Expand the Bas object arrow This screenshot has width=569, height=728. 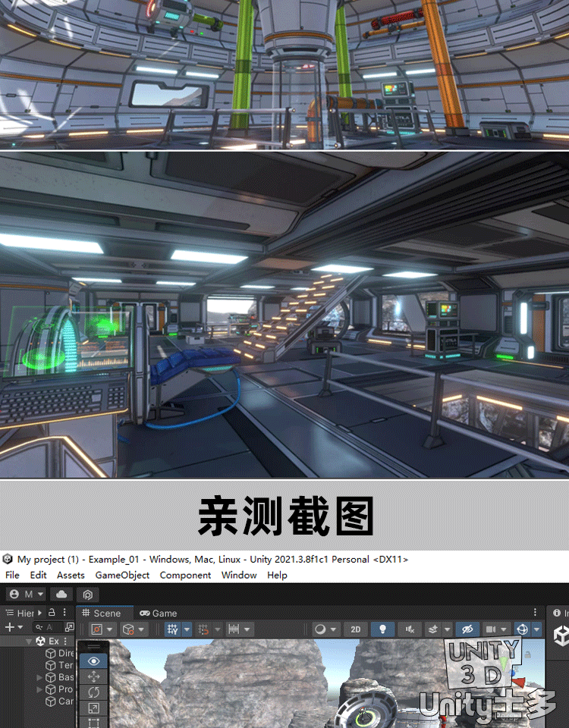coord(39,677)
